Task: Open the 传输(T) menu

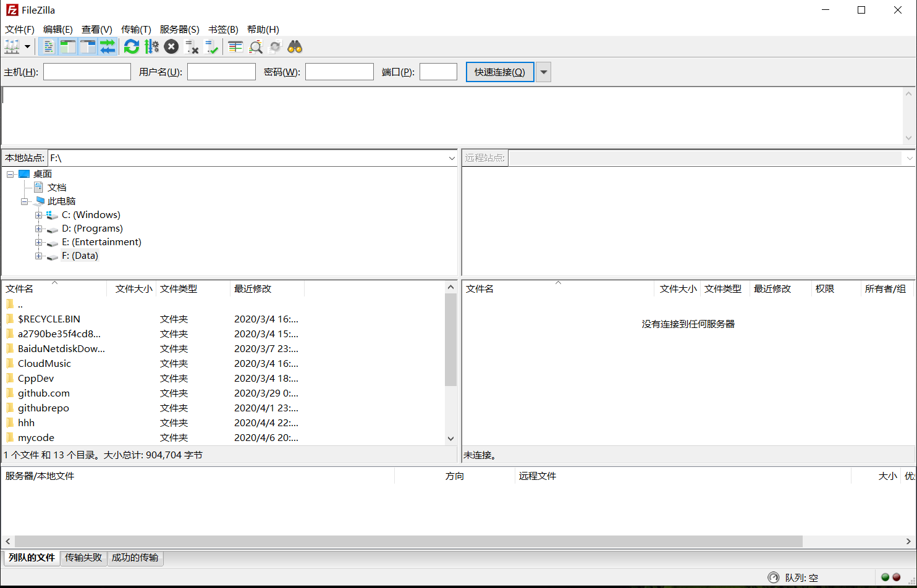Action: [136, 29]
